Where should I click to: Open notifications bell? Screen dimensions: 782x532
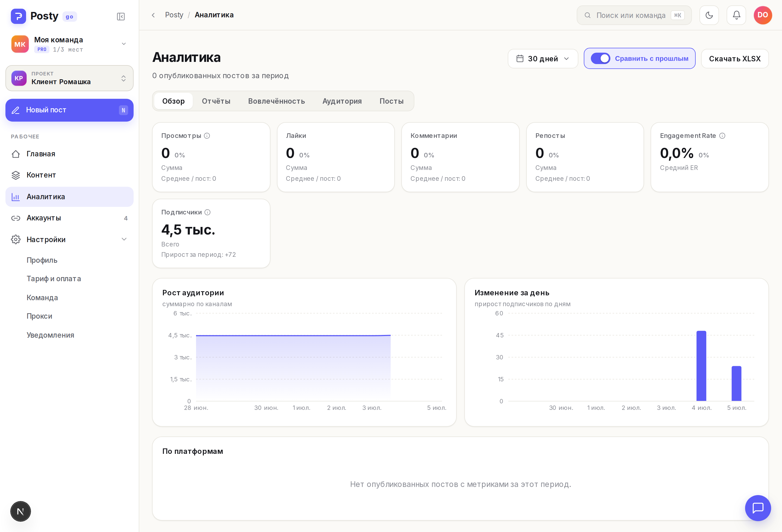736,15
